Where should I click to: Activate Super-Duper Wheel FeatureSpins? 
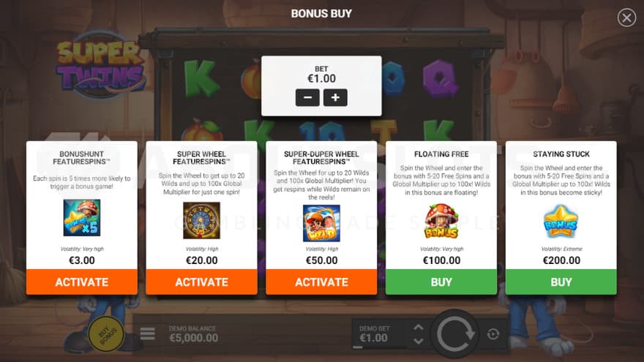pos(321,282)
